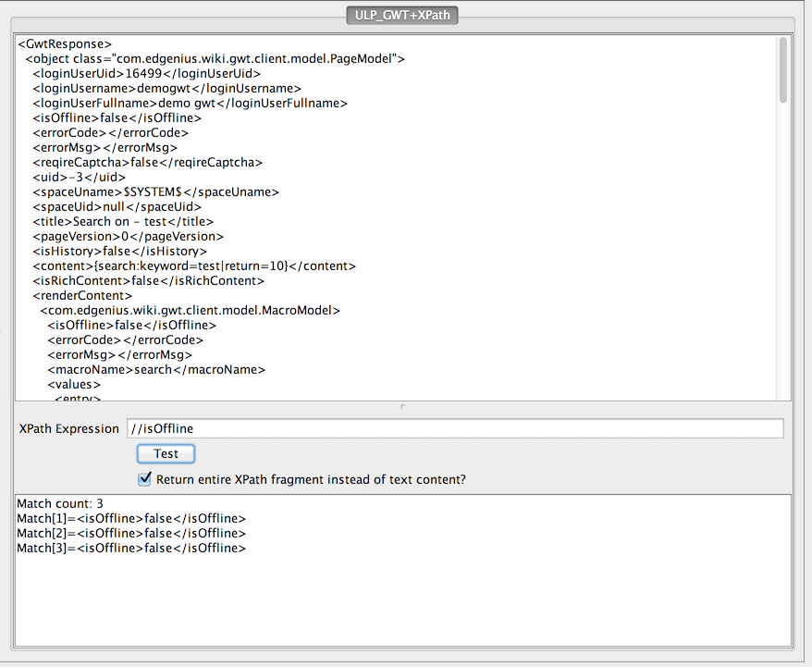This screenshot has width=812, height=667.
Task: Click the Match[2] result line
Action: (x=131, y=533)
